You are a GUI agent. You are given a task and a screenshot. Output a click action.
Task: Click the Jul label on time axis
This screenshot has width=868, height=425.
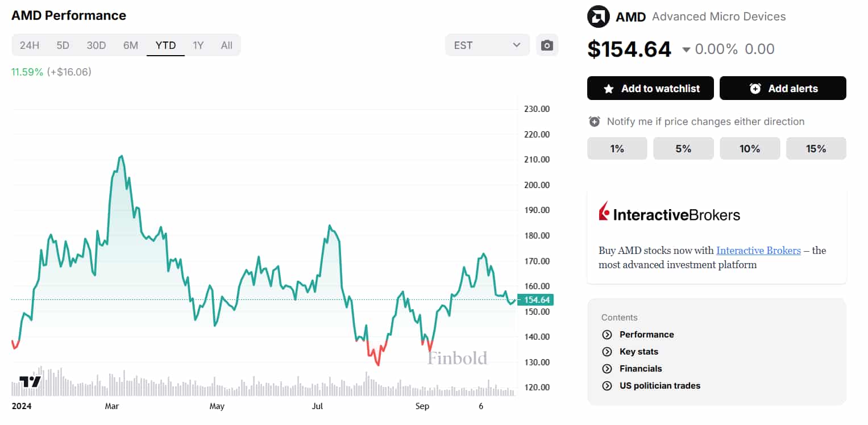click(317, 406)
